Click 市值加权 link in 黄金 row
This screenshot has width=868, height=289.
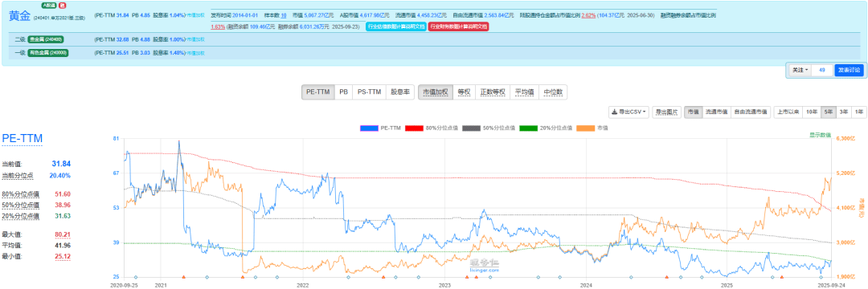(x=196, y=15)
